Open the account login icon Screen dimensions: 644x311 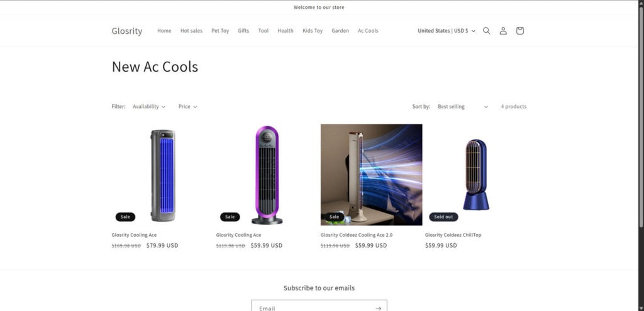(503, 31)
